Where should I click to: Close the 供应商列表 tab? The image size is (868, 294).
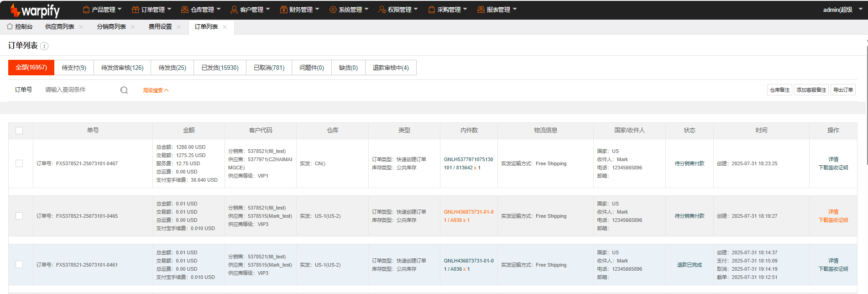(81, 27)
